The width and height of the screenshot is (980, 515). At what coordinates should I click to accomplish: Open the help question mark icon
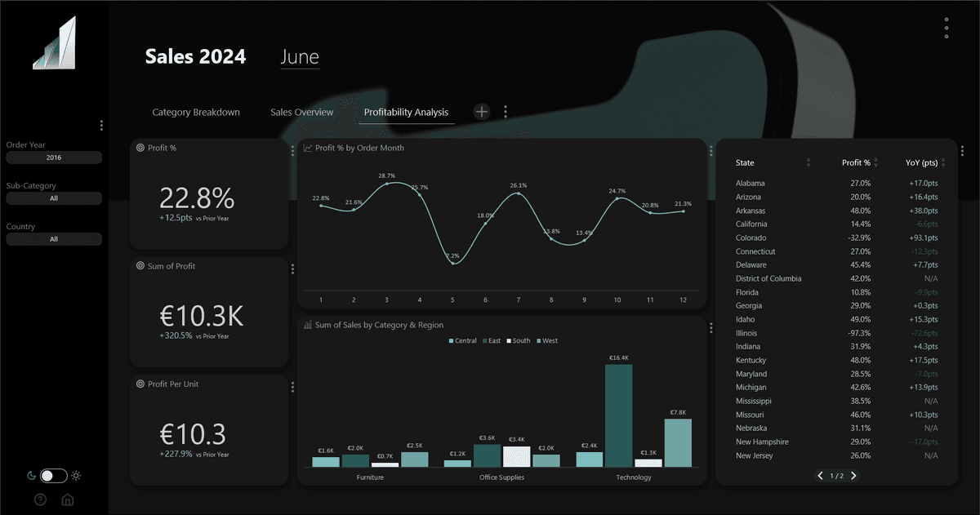[x=40, y=499]
